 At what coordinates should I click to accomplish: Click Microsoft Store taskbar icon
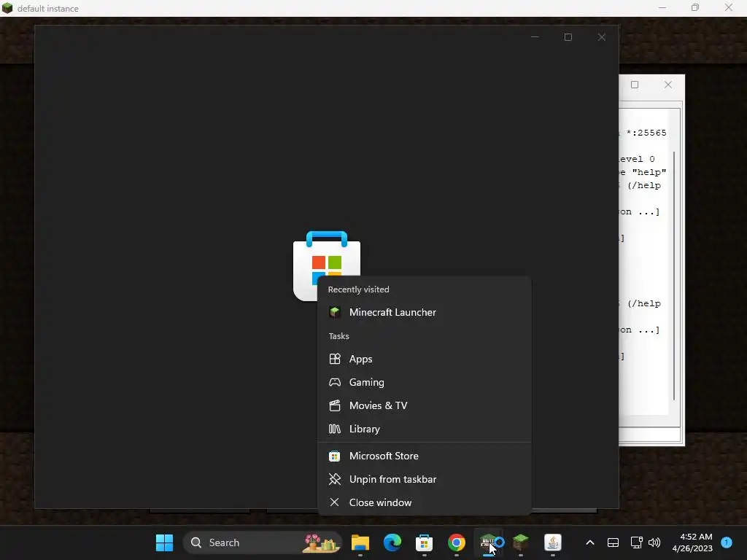[424, 542]
